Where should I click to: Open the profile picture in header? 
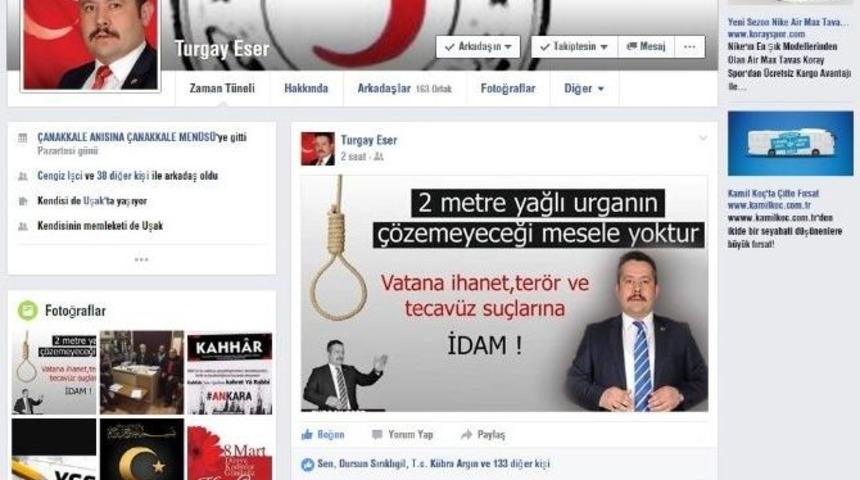coord(90,44)
